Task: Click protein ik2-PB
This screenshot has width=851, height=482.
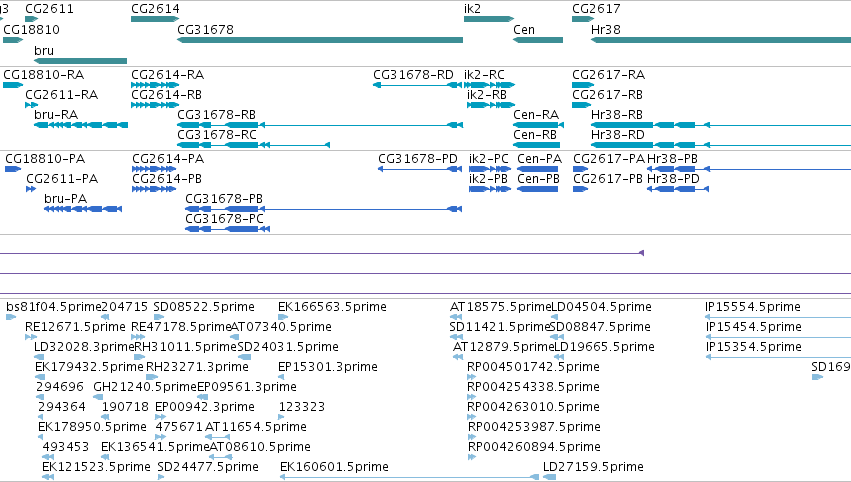Action: coord(490,189)
